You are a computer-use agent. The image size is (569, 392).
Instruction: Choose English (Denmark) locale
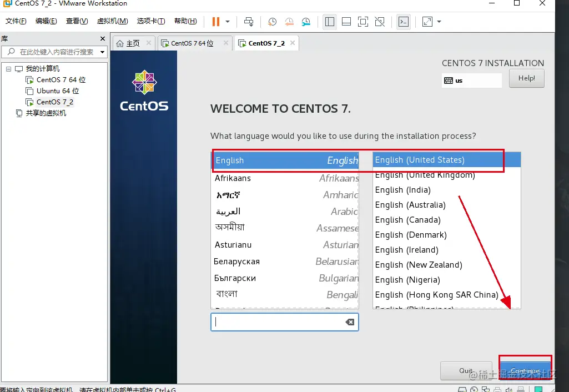(x=447, y=235)
